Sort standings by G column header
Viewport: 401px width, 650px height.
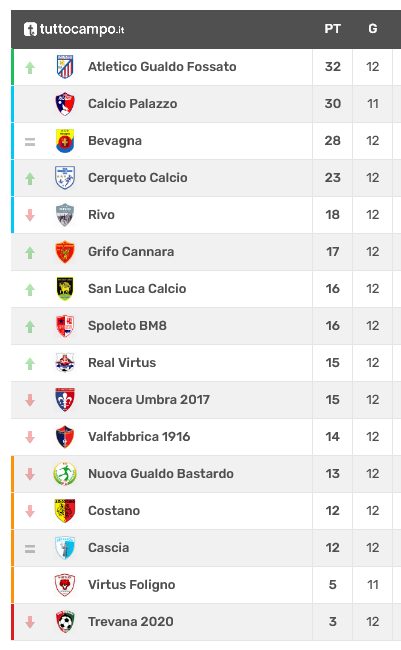click(373, 29)
